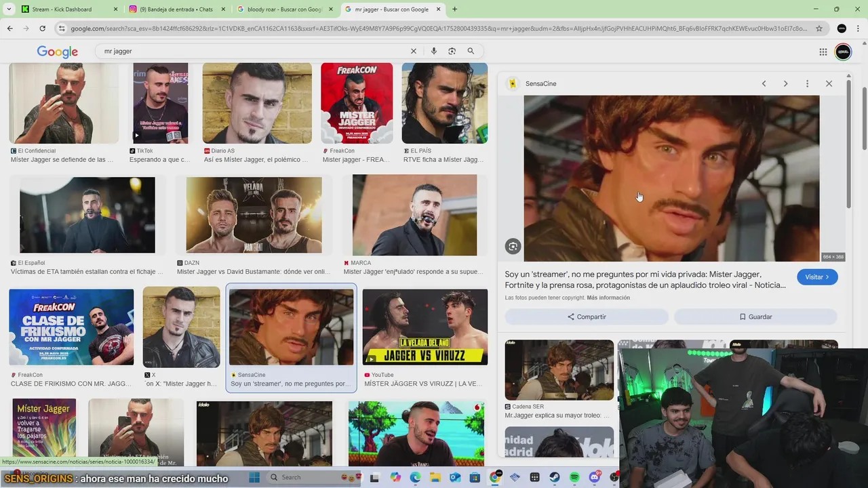This screenshot has width=868, height=488.
Task: Click the Google logo
Action: coord(58,52)
